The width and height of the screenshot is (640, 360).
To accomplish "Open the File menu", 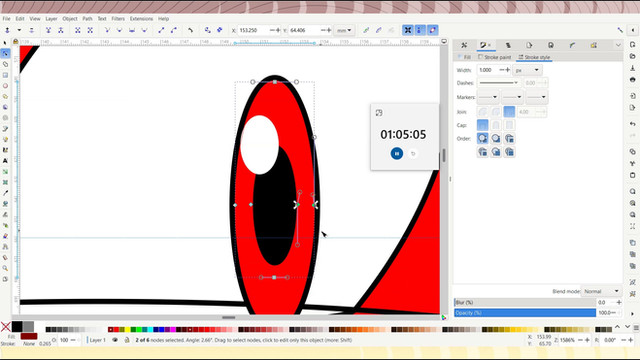I will (7, 19).
